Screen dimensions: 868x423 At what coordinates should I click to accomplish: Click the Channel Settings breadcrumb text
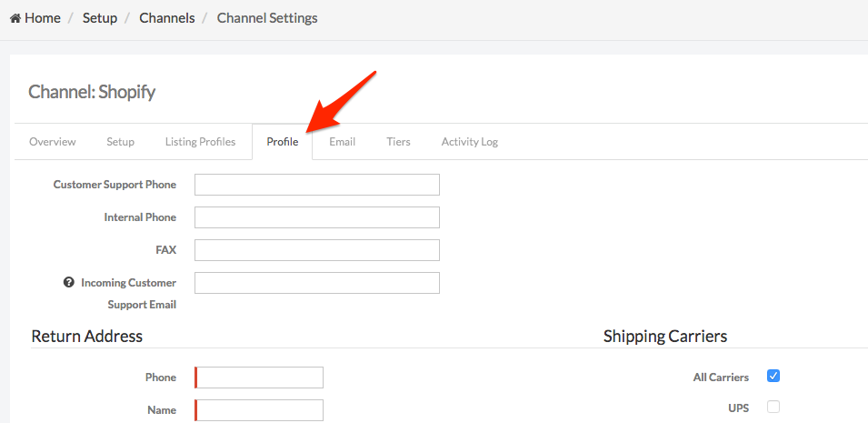[x=267, y=18]
